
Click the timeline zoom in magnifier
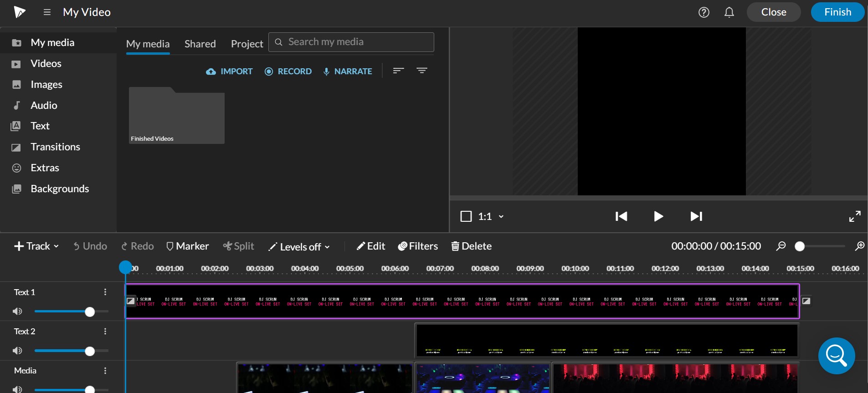tap(859, 246)
